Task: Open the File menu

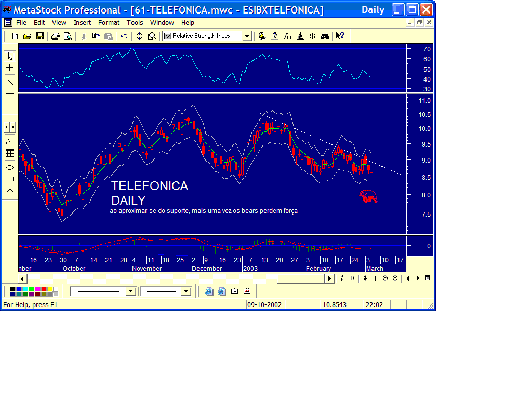Action: (x=21, y=23)
